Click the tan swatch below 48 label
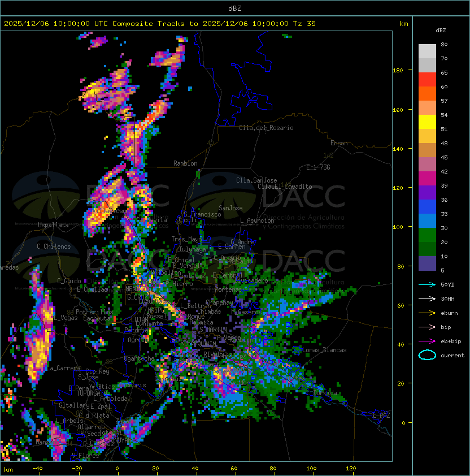470x476 pixels. (x=427, y=150)
